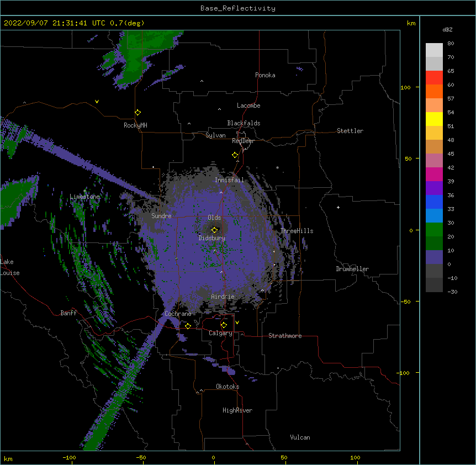This screenshot has width=476, height=465.
Task: Click the dBZ legend heading
Action: coord(447,29)
